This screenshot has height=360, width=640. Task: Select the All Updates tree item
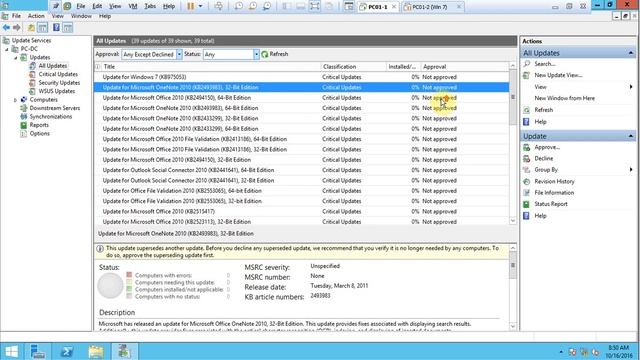point(53,66)
